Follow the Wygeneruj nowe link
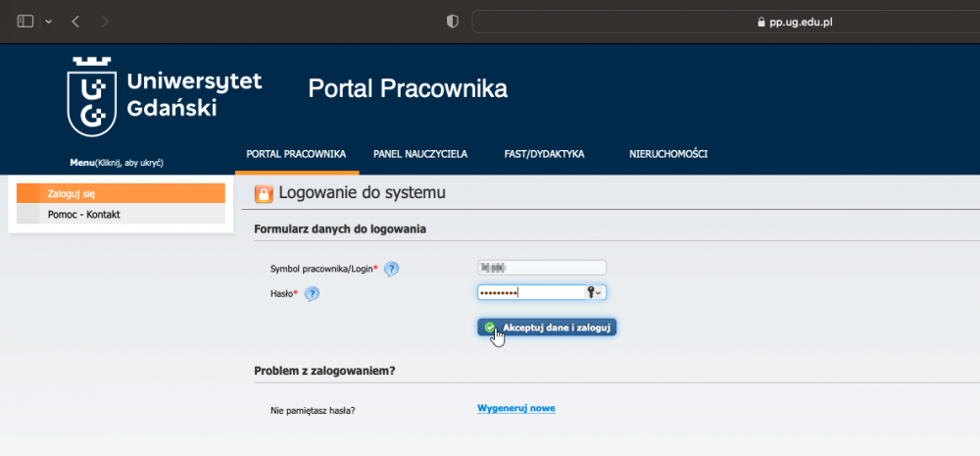Screen dimensions: 980x456 click(x=515, y=408)
